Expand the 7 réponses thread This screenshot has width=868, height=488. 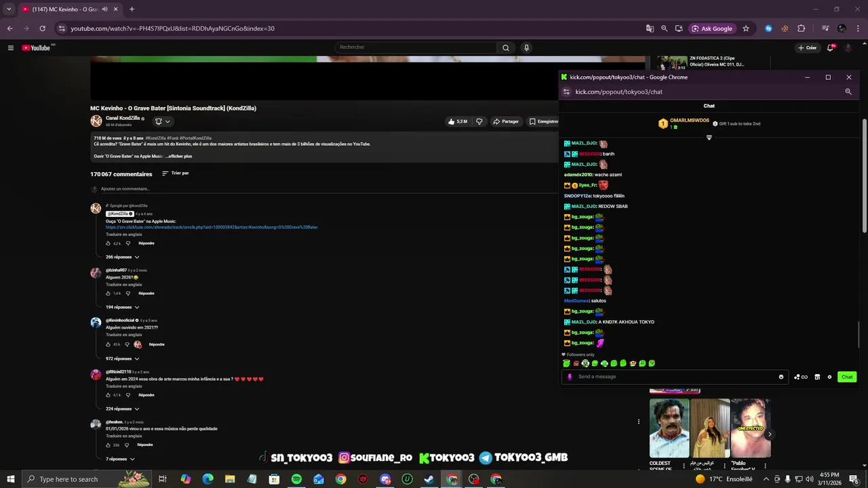click(120, 459)
